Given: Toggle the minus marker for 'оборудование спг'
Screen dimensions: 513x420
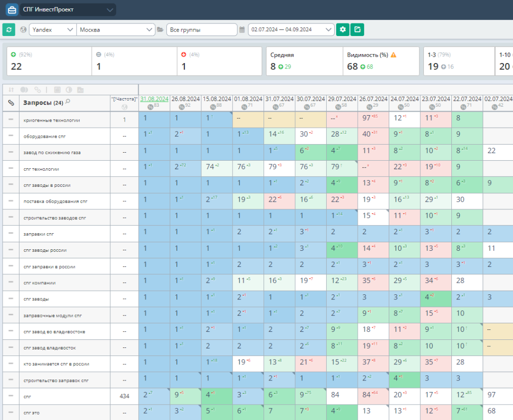Looking at the screenshot, I should coord(11,136).
